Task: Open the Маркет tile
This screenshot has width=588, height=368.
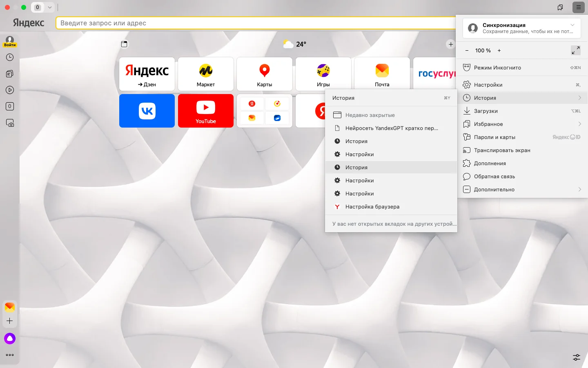Action: click(206, 74)
